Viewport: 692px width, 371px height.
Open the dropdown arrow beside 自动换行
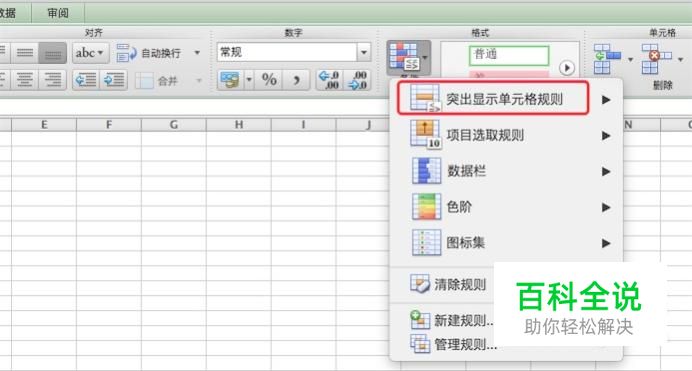point(197,53)
